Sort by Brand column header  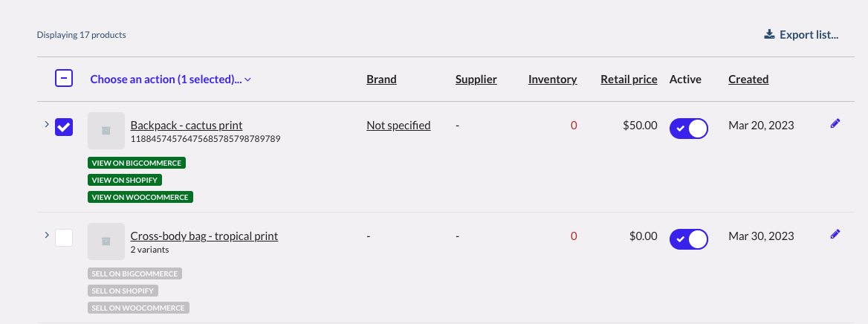(381, 80)
